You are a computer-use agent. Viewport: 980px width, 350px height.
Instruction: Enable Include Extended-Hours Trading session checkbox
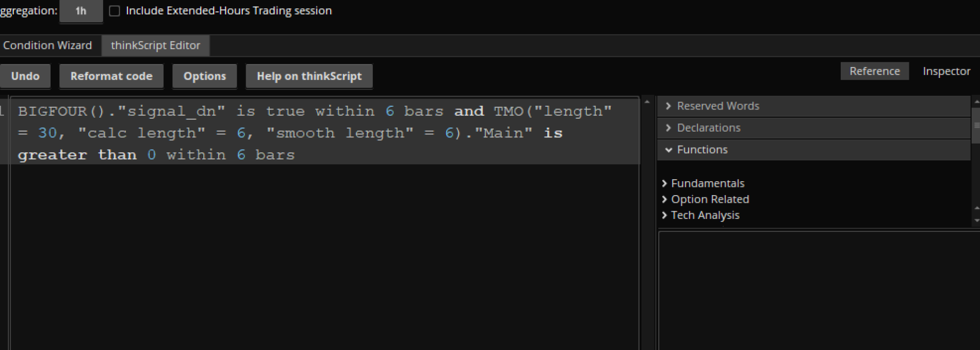click(115, 11)
